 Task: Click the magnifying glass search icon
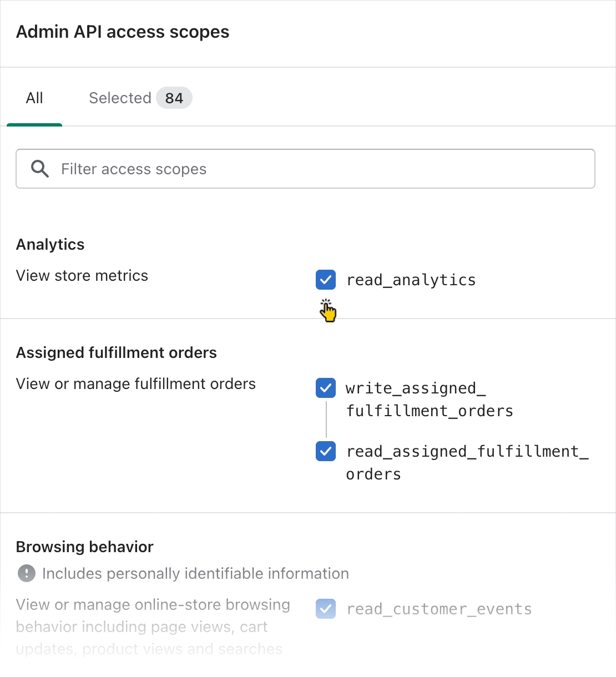point(40,169)
